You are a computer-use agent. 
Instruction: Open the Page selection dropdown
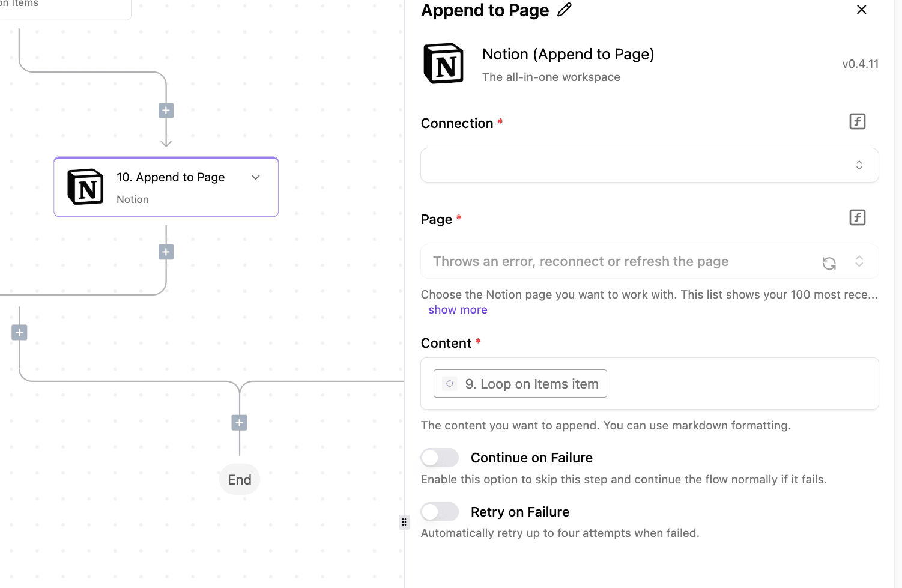click(619, 262)
